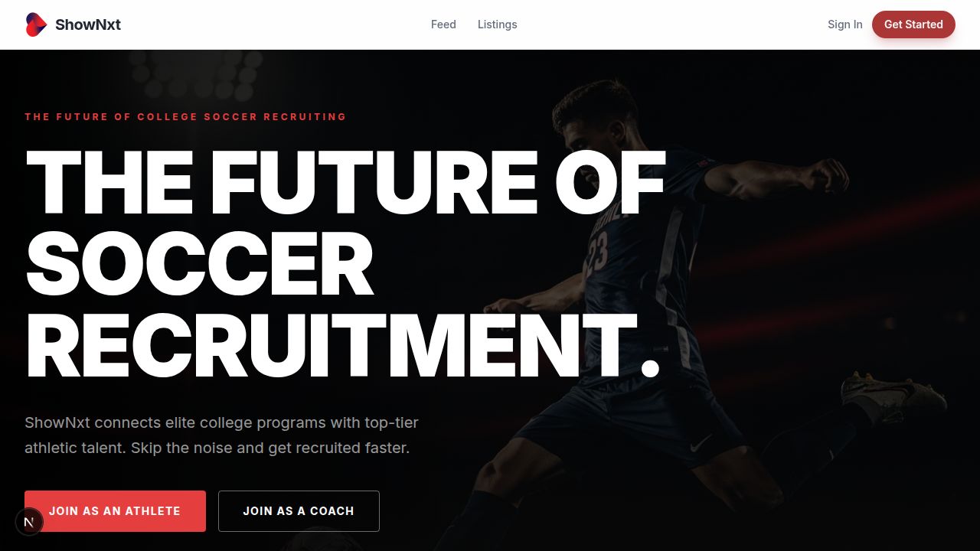Screen dimensions: 980x551
Task: Click the soccer player's cleat
Action: click(x=893, y=394)
